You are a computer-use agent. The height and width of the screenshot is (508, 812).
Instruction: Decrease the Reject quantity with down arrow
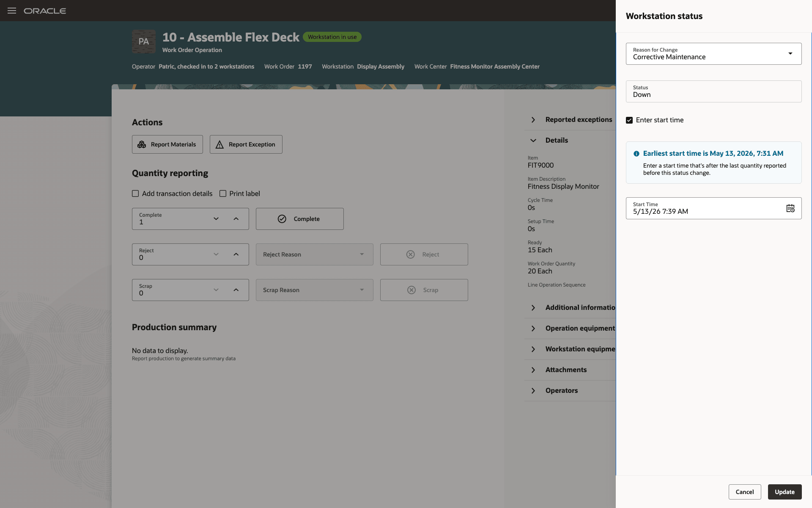pyautogui.click(x=216, y=254)
